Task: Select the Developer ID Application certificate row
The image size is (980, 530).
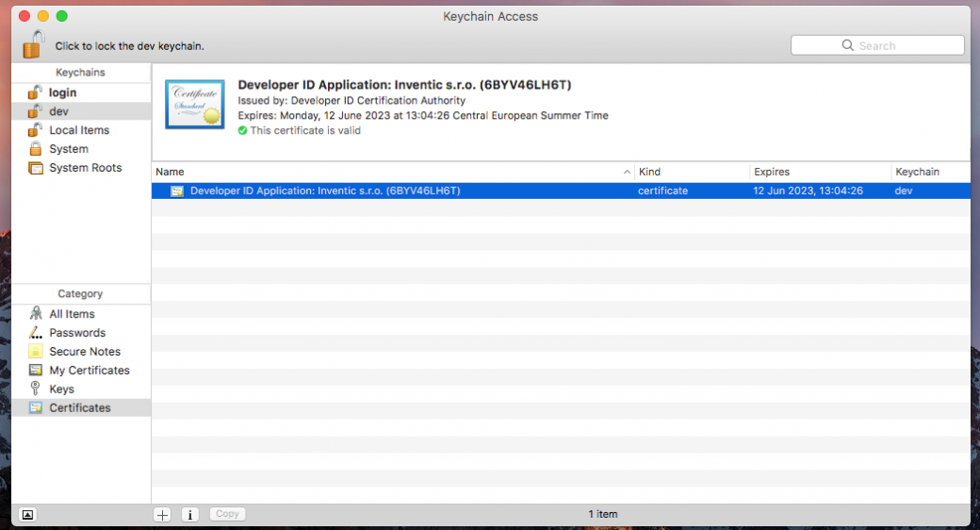Action: 561,190
